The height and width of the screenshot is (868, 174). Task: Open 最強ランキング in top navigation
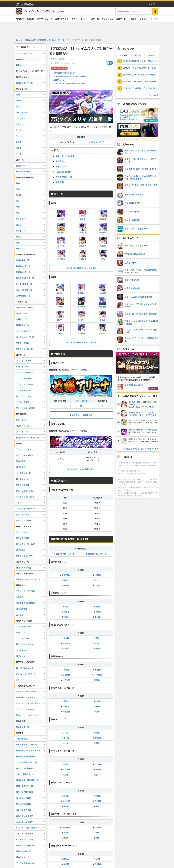click(62, 19)
